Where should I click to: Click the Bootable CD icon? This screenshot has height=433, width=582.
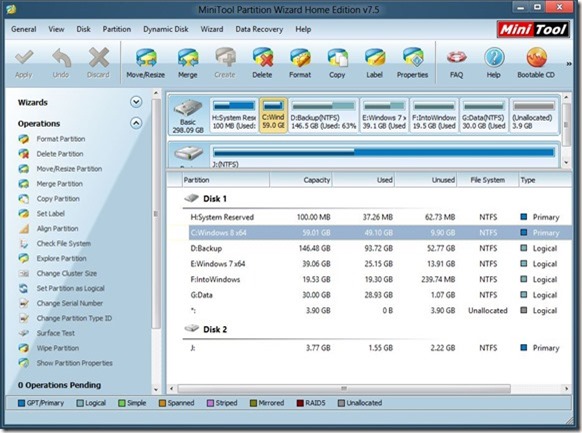(536, 58)
